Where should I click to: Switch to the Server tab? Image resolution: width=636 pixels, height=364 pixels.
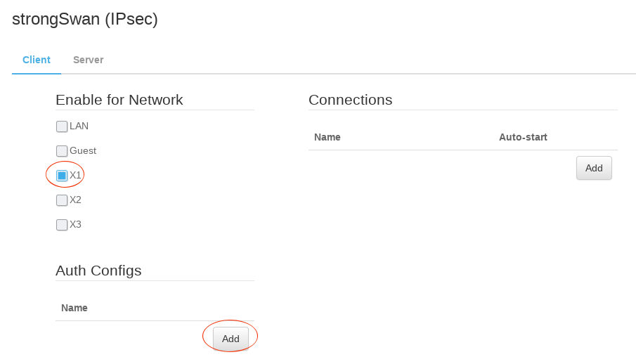88,60
